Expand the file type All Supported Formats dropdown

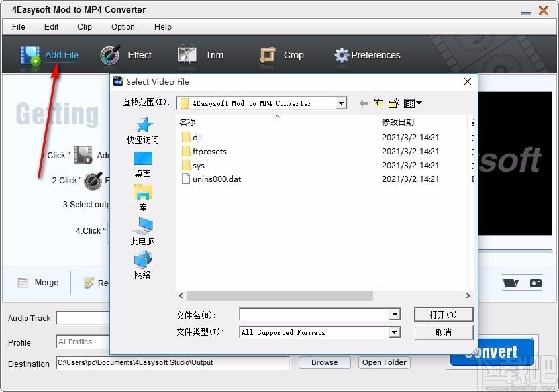394,332
